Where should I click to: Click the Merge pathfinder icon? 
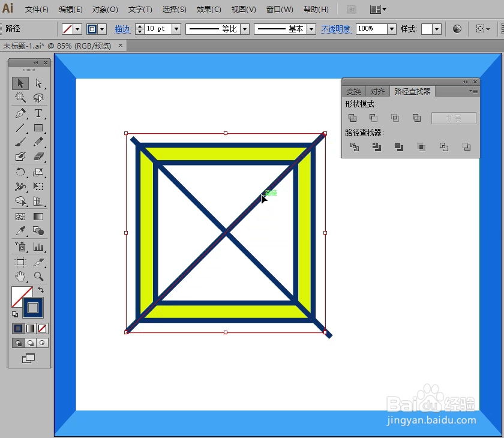[399, 147]
